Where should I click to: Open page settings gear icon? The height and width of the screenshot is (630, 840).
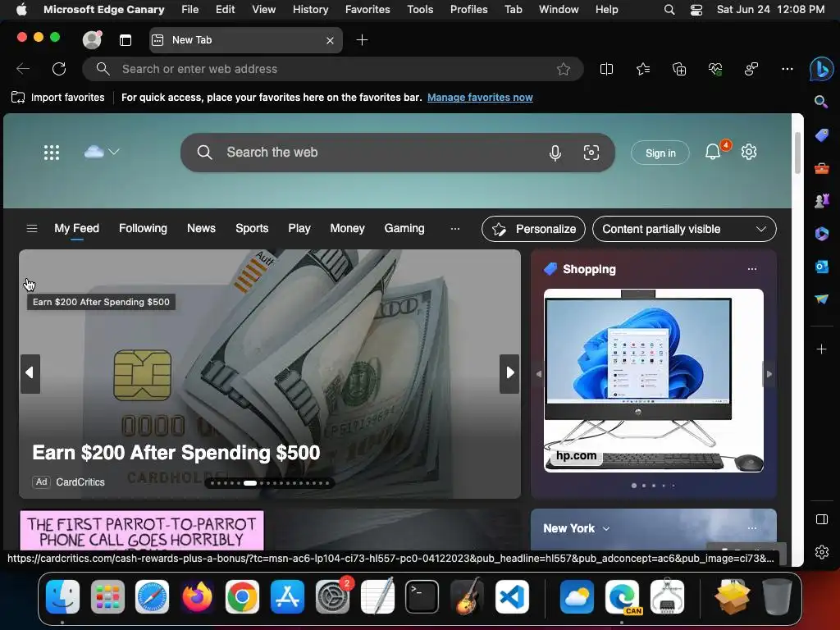tap(748, 152)
